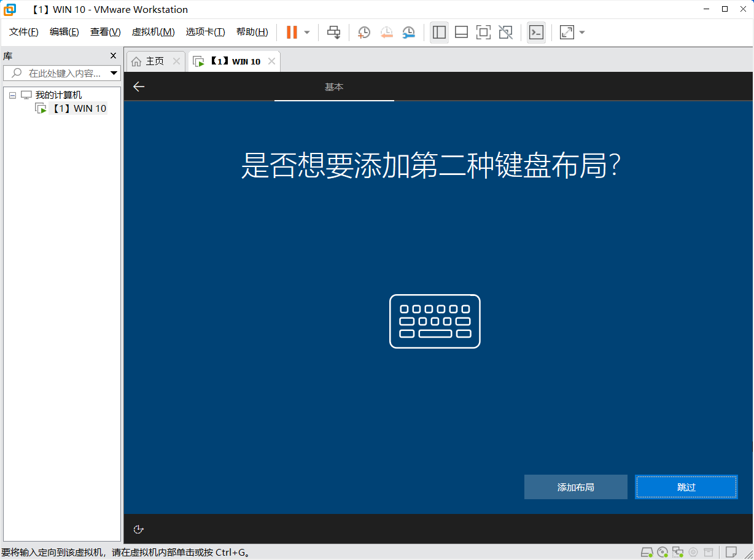
Task: Pause the virtual machine with orange pause button
Action: [x=292, y=33]
